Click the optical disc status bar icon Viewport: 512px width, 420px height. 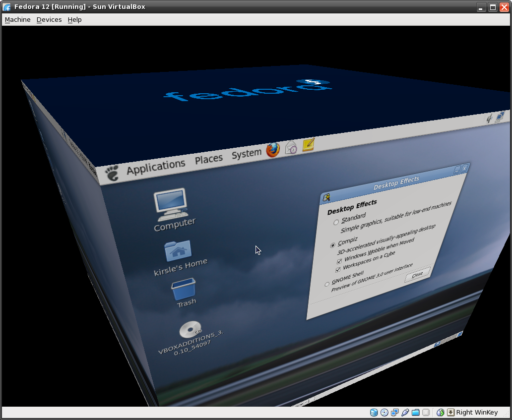coord(384,413)
